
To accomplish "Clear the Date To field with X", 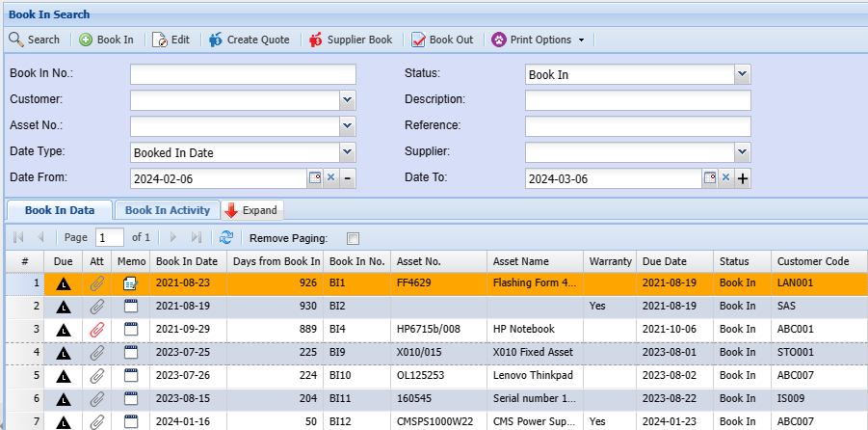I will 725,178.
